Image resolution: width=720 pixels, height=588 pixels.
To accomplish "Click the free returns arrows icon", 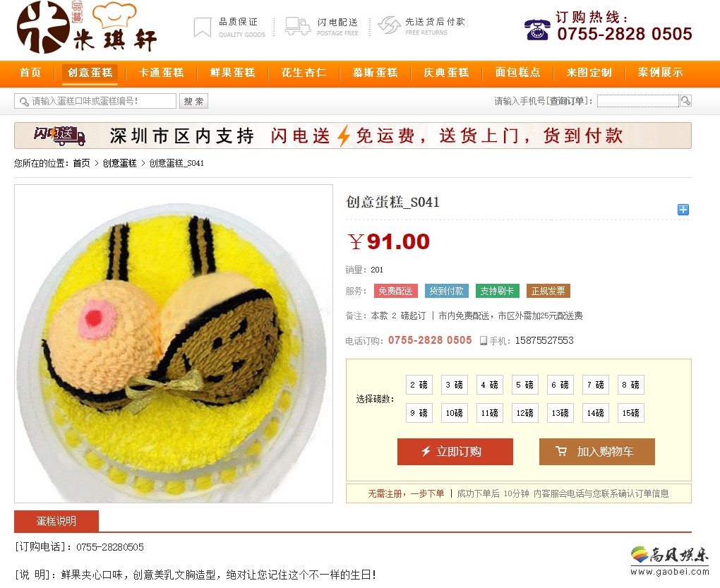I will tap(390, 25).
